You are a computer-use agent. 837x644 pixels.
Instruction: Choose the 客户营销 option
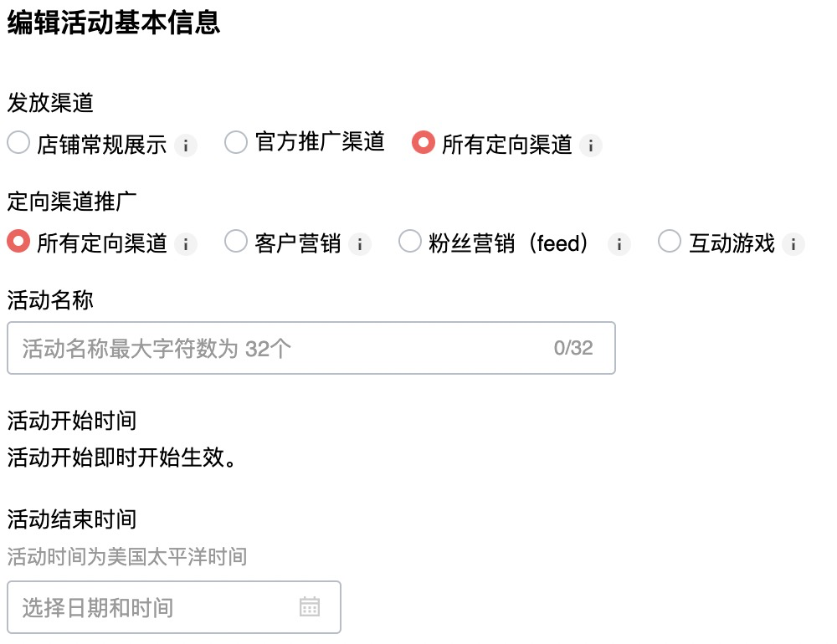pyautogui.click(x=234, y=242)
